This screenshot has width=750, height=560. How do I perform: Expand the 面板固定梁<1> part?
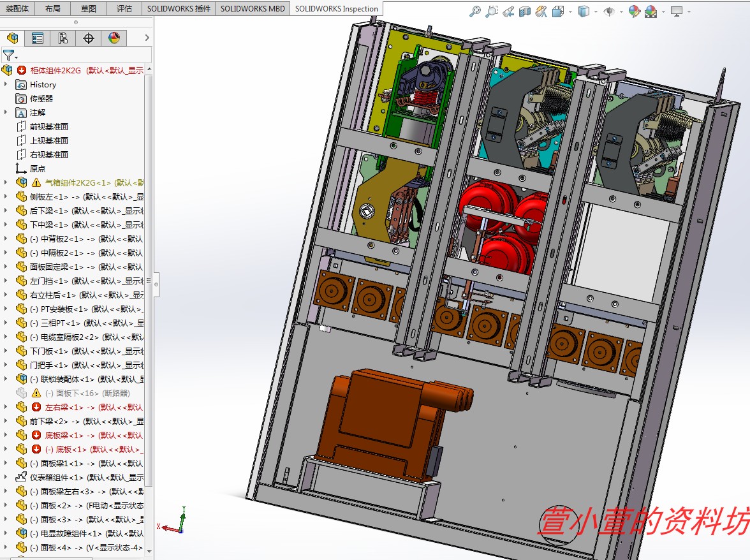[x=6, y=267]
